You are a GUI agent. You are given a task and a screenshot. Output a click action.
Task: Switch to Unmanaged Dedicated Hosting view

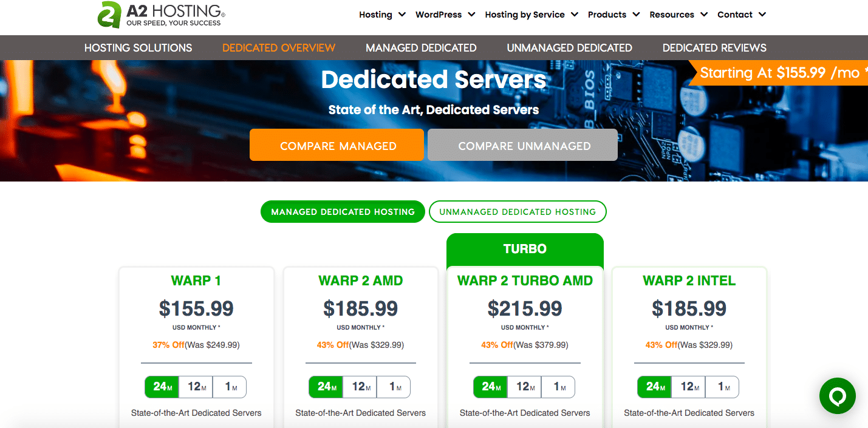pyautogui.click(x=518, y=211)
